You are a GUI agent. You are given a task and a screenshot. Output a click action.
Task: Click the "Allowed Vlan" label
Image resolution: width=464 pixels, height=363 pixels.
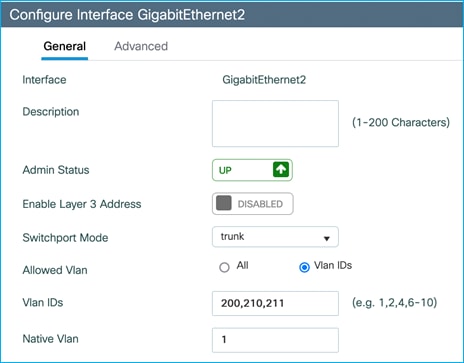(x=55, y=270)
